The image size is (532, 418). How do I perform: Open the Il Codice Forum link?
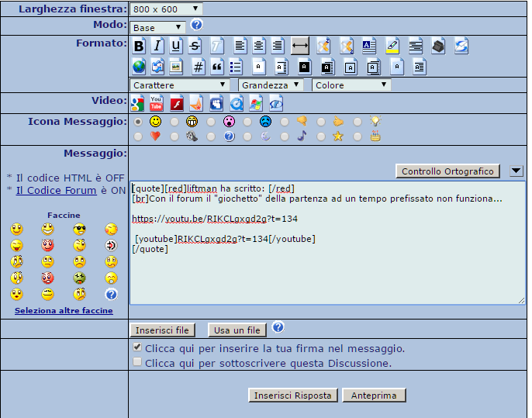(57, 190)
